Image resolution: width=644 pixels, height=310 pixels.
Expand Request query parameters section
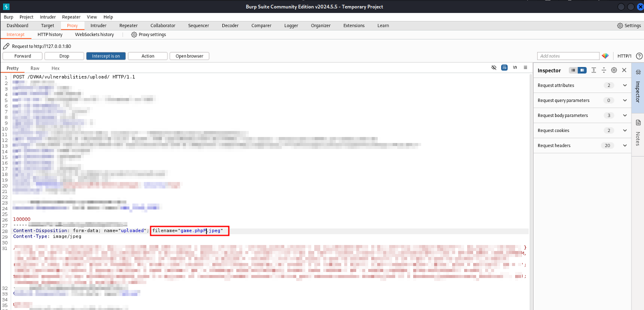tap(582, 100)
